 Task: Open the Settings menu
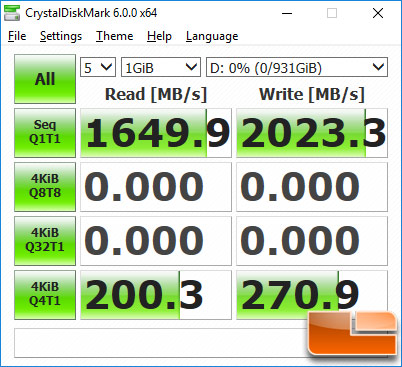click(61, 36)
